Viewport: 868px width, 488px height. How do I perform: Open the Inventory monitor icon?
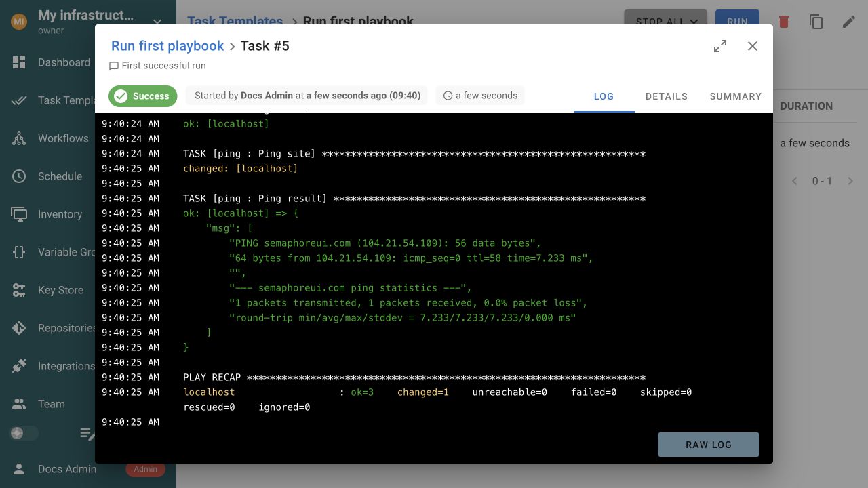19,214
